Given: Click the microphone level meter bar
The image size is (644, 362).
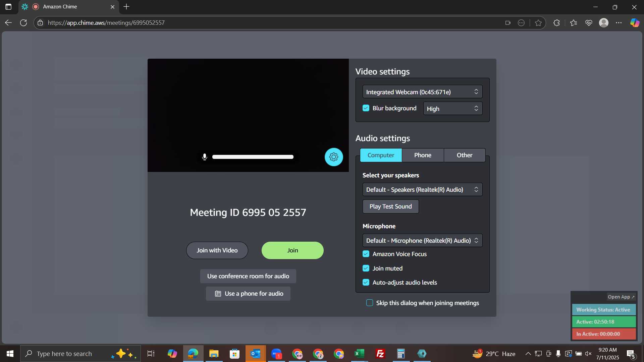Looking at the screenshot, I should coord(253,157).
